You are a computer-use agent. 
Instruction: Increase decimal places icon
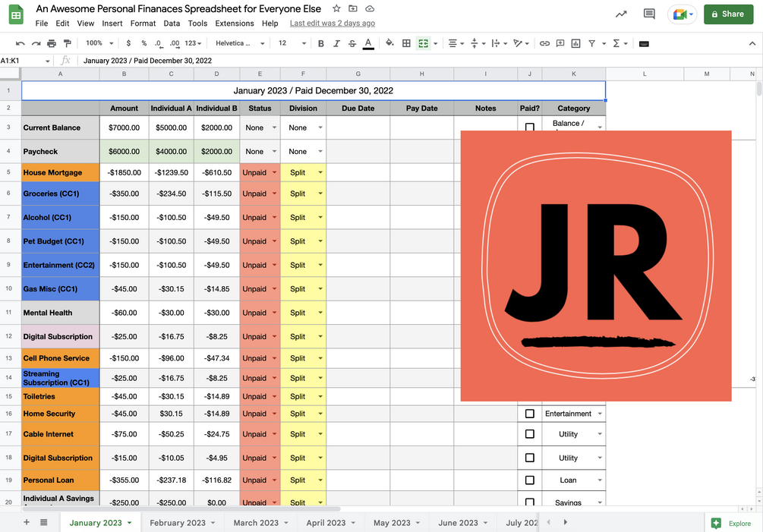[175, 43]
